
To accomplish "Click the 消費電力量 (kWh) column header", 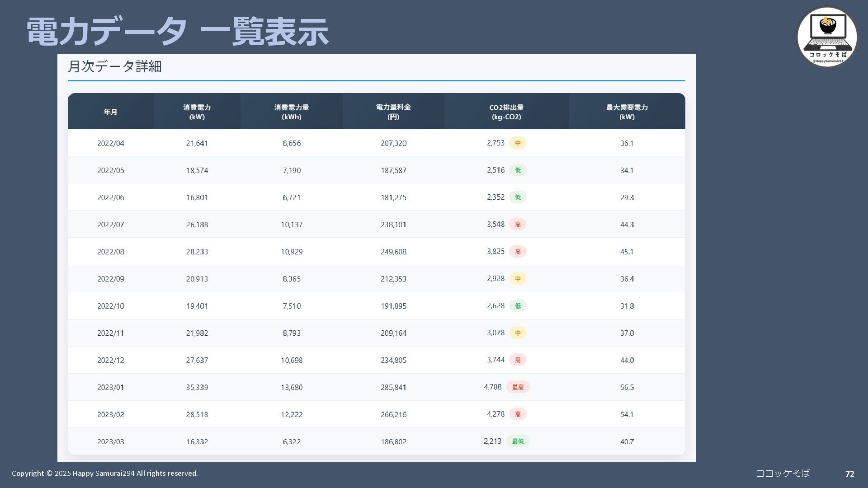I will click(292, 112).
